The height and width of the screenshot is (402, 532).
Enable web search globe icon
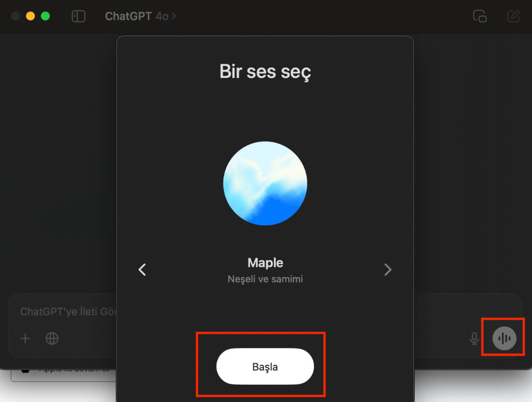click(52, 338)
